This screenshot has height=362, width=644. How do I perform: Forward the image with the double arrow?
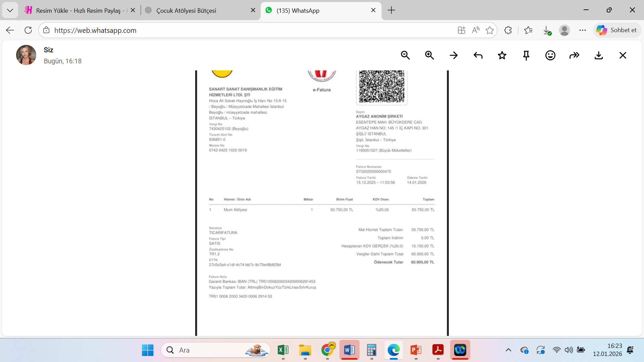pyautogui.click(x=575, y=55)
